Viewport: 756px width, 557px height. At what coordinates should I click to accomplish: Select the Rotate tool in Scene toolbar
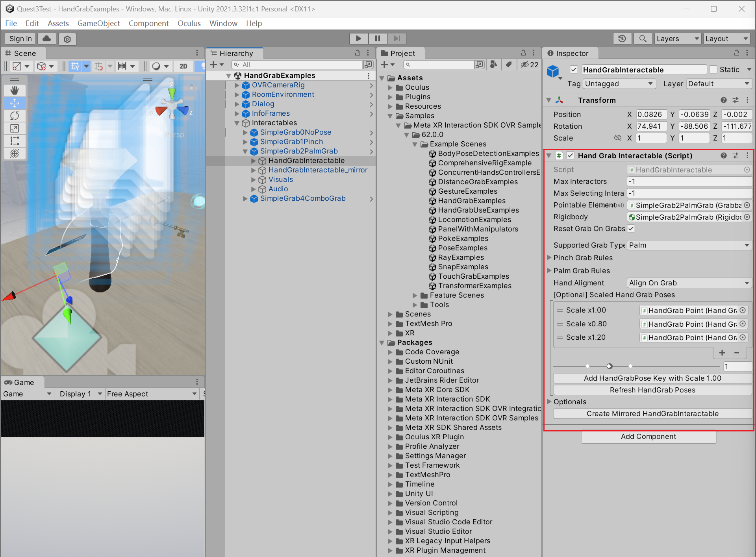(x=15, y=116)
